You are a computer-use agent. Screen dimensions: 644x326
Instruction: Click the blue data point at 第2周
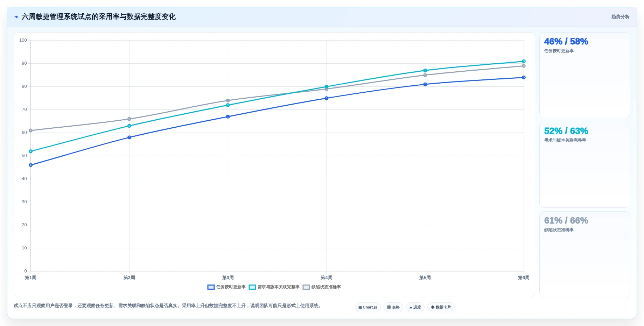click(x=129, y=137)
